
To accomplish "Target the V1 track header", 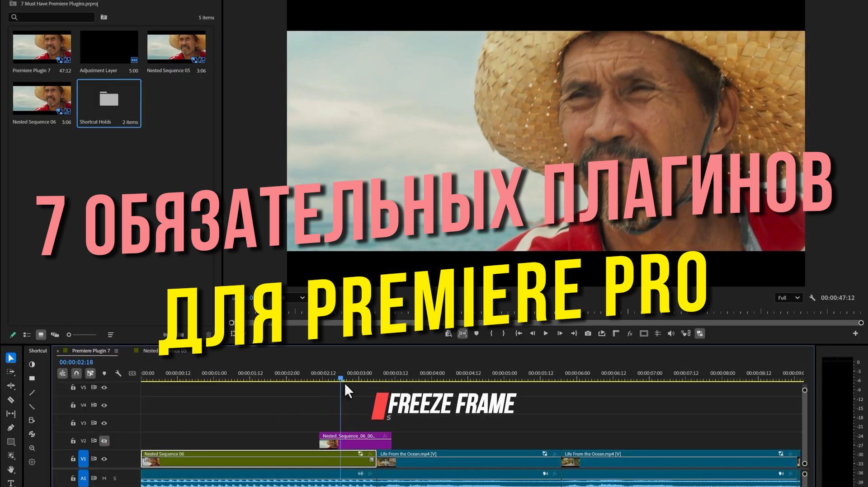I will pyautogui.click(x=83, y=459).
